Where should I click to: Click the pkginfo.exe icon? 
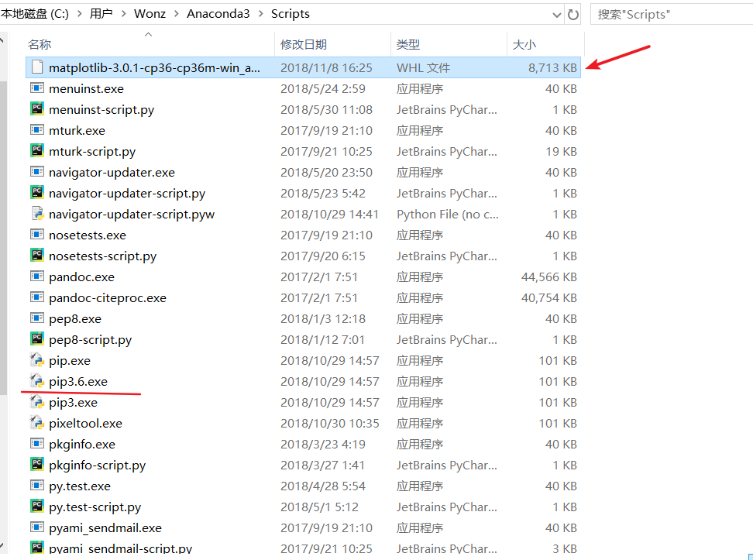point(37,444)
